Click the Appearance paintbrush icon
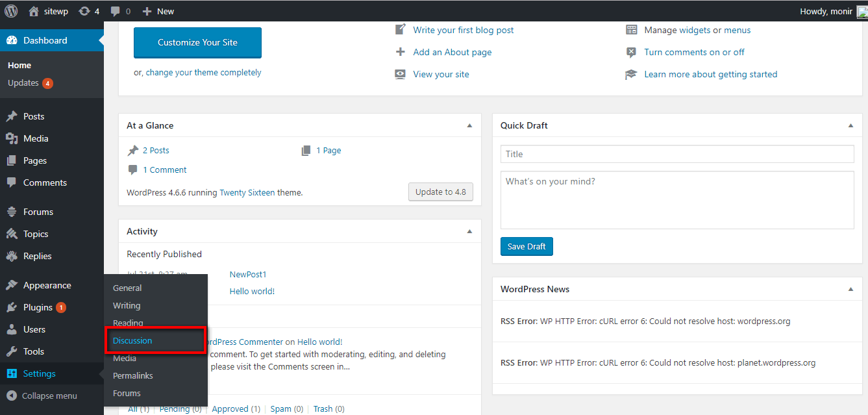The width and height of the screenshot is (868, 415). pos(12,285)
